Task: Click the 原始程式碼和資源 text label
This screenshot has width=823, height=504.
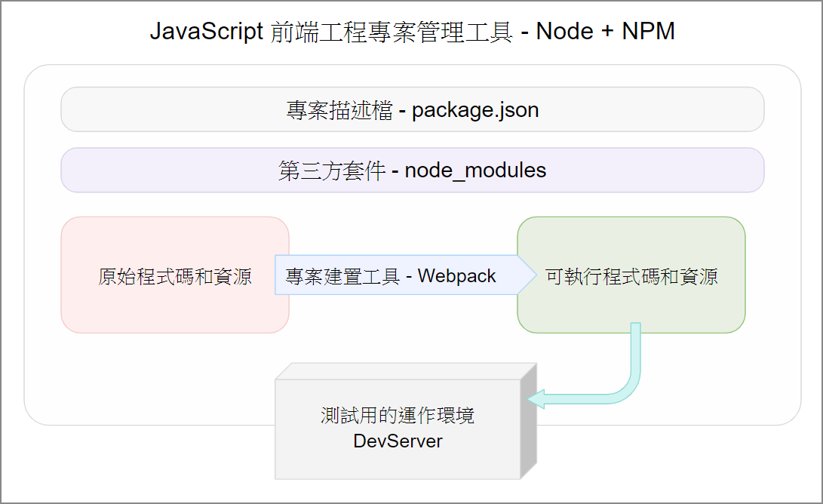Action: pyautogui.click(x=175, y=277)
